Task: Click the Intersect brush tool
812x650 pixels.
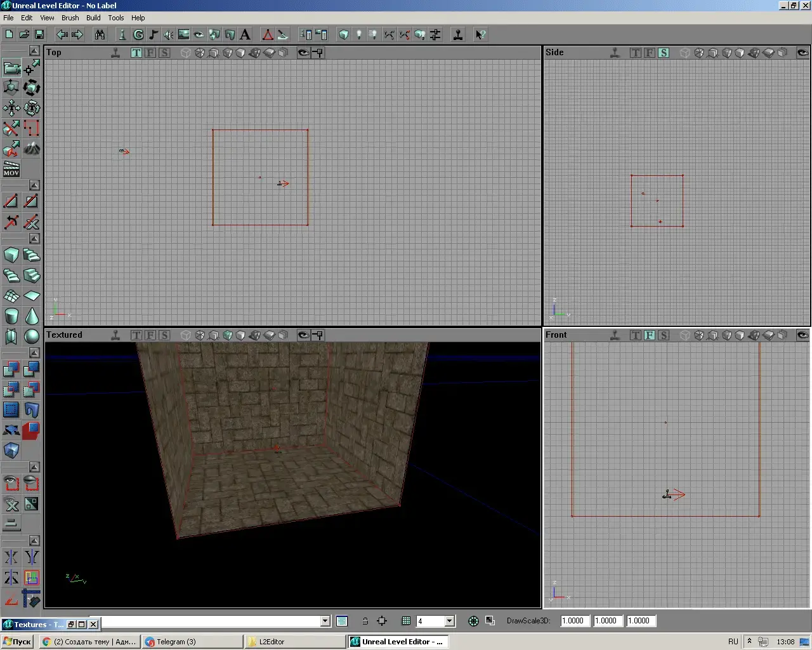Action: [11, 390]
